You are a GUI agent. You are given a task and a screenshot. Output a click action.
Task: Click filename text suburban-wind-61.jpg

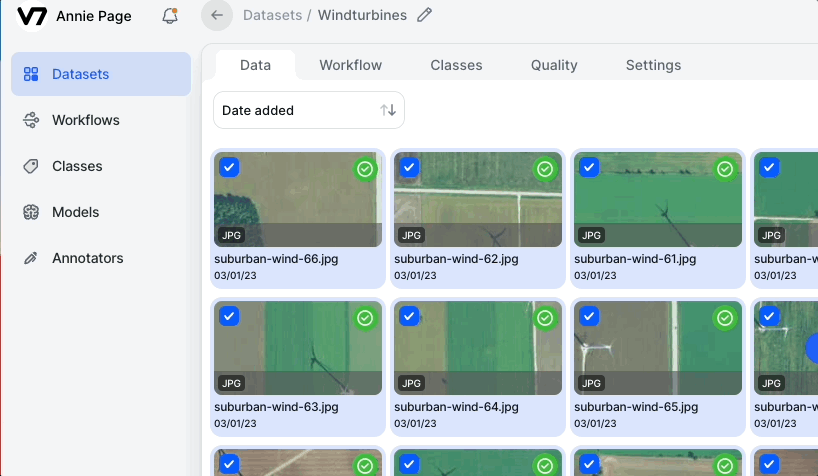pyautogui.click(x=635, y=259)
